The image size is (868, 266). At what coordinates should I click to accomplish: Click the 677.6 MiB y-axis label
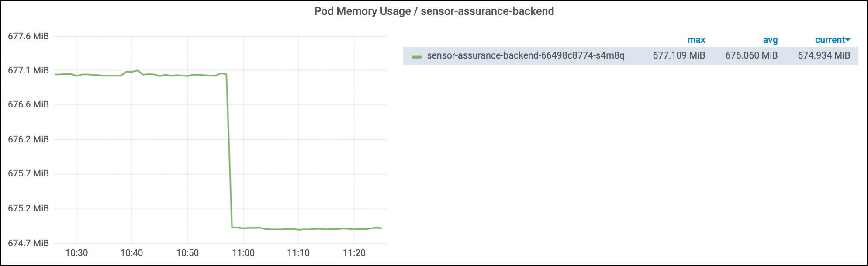pyautogui.click(x=28, y=36)
